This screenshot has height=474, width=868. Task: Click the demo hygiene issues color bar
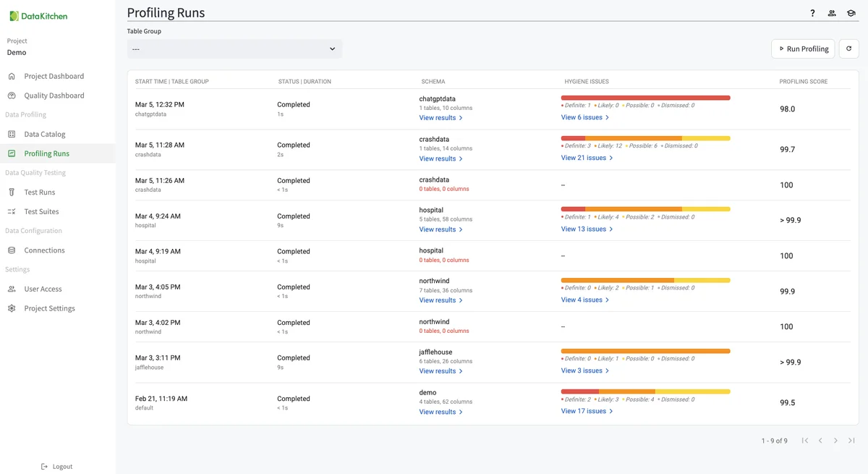point(645,392)
